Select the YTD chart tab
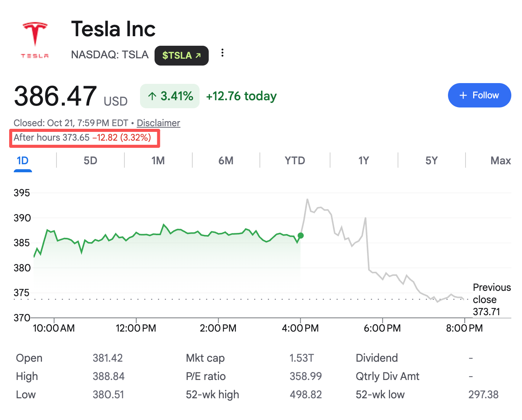This screenshot has width=522, height=420. (x=295, y=161)
